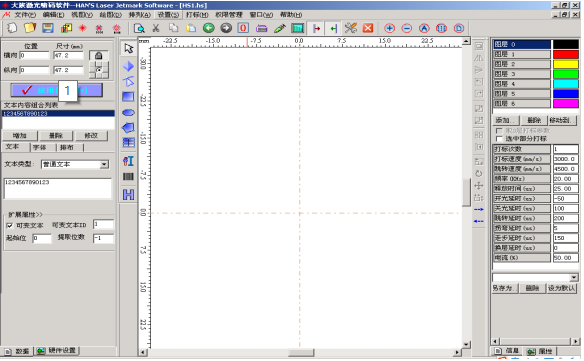Open the 文件 menu
Viewport: 584px width, 361px height.
click(x=25, y=15)
